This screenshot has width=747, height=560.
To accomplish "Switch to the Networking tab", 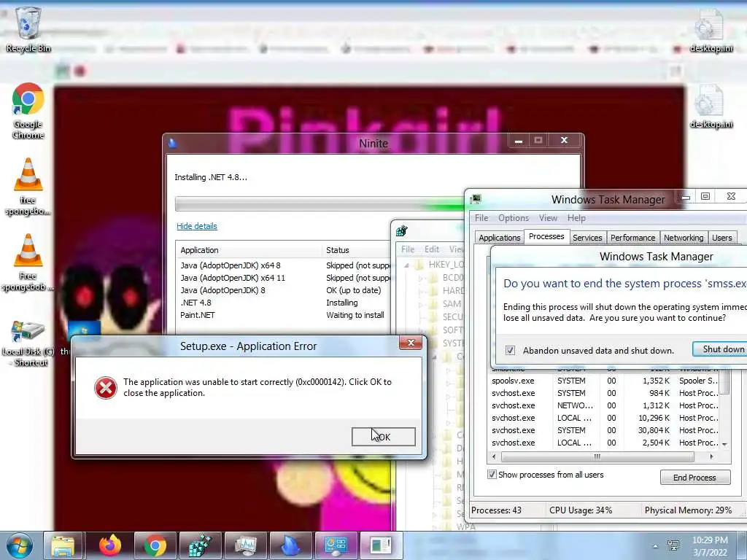I will (x=683, y=238).
